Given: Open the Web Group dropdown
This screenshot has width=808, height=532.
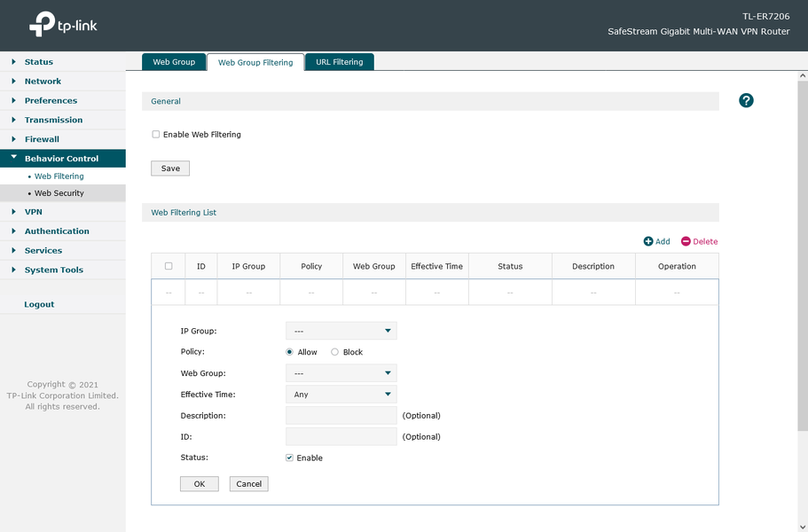Looking at the screenshot, I should point(341,373).
